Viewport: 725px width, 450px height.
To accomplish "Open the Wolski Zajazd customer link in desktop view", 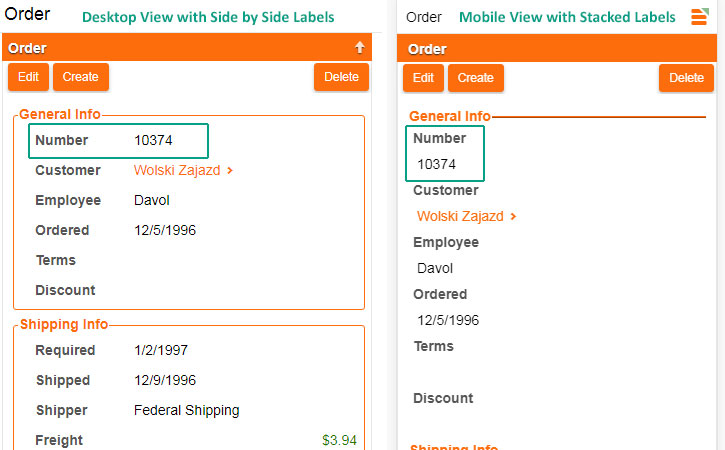I will pyautogui.click(x=177, y=170).
